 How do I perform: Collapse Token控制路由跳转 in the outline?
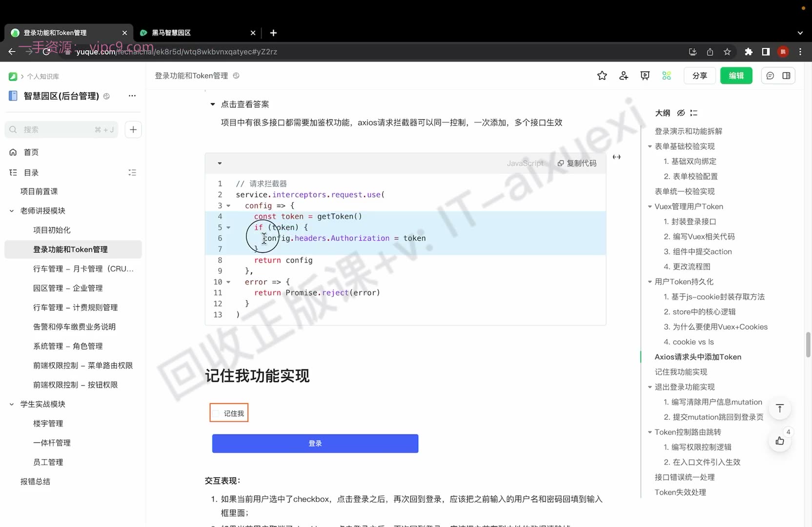coord(650,432)
